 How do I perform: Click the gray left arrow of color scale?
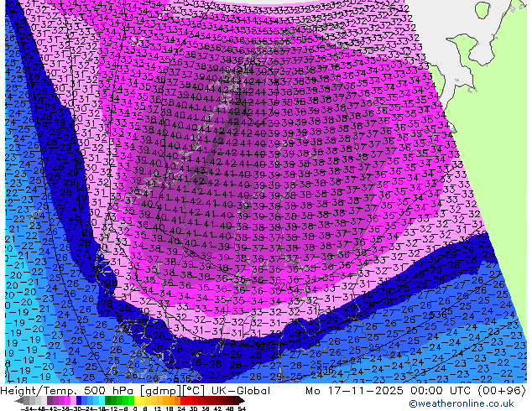coord(19,400)
